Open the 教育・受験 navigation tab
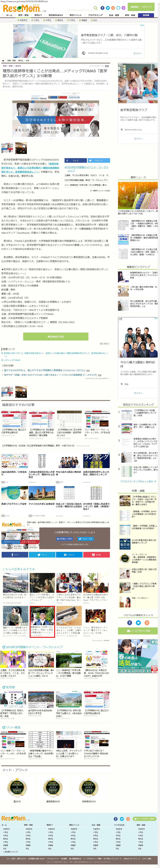160x868 pixels. (x=23, y=15)
